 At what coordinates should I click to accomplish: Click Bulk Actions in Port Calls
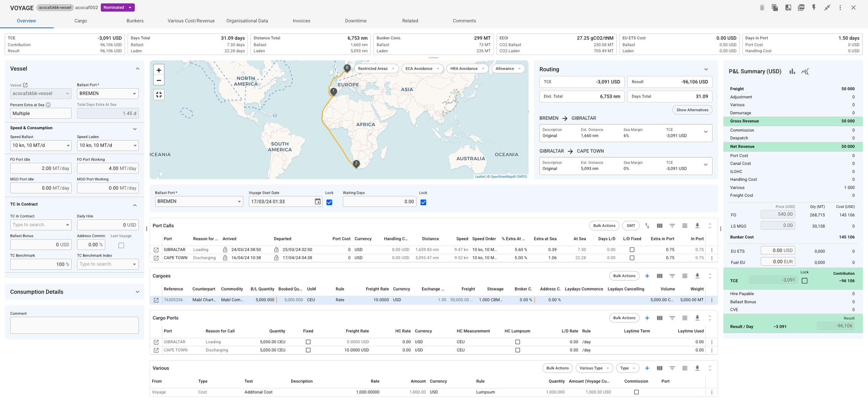tap(604, 226)
